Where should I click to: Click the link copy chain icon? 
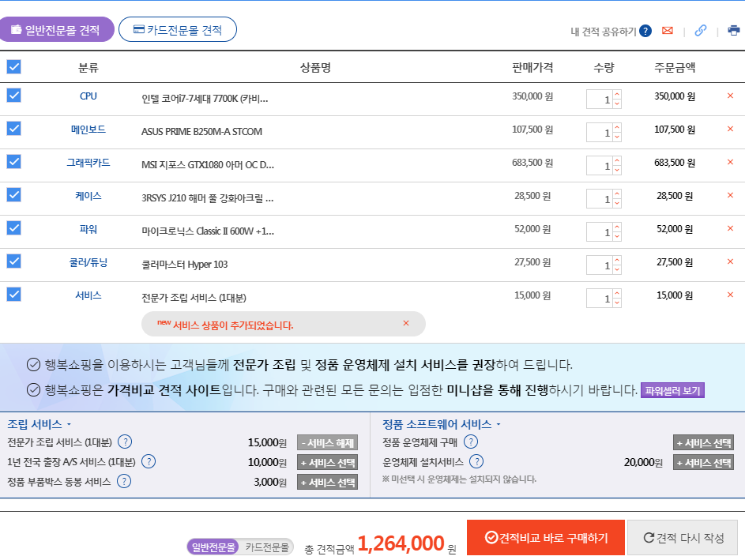[x=700, y=31]
